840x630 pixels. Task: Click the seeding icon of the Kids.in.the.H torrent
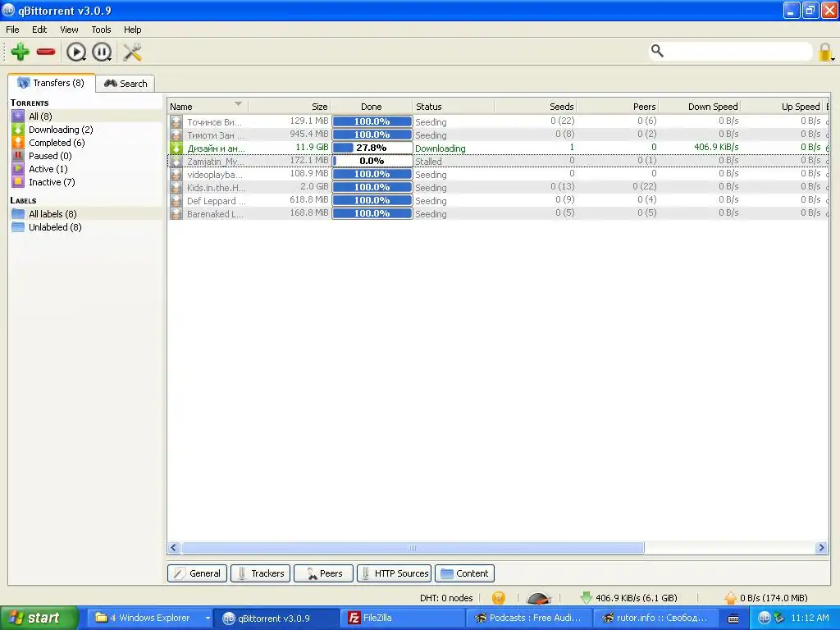tap(176, 188)
